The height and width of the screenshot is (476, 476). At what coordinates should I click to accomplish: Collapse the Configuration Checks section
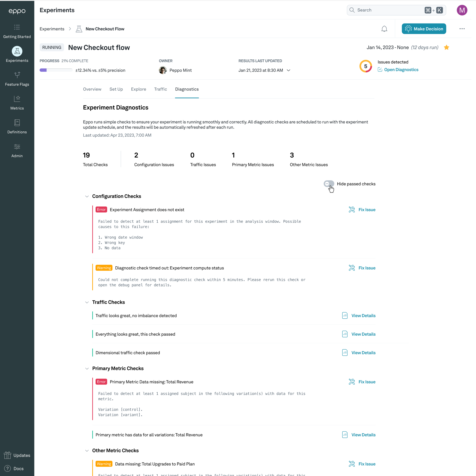87,196
